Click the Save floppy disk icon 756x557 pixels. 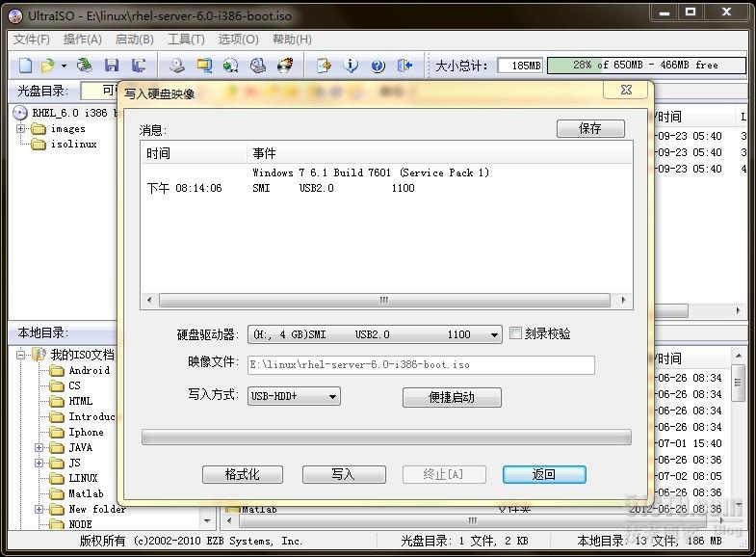point(112,65)
